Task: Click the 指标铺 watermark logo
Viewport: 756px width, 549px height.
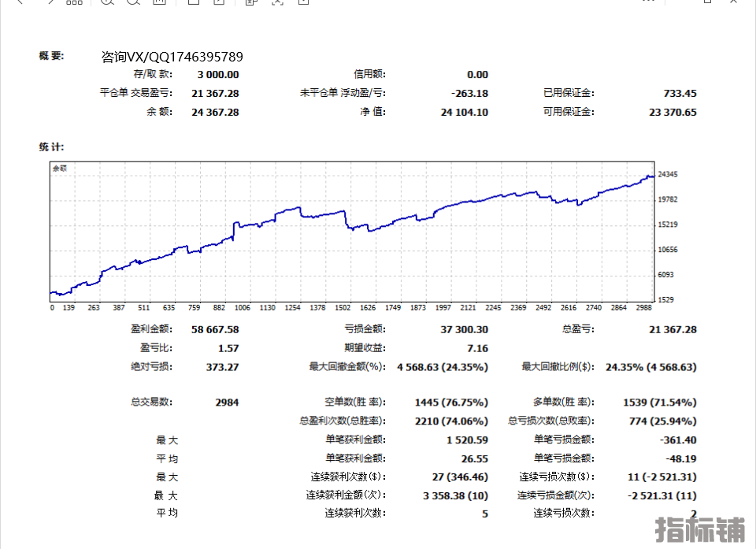Action: (701, 529)
